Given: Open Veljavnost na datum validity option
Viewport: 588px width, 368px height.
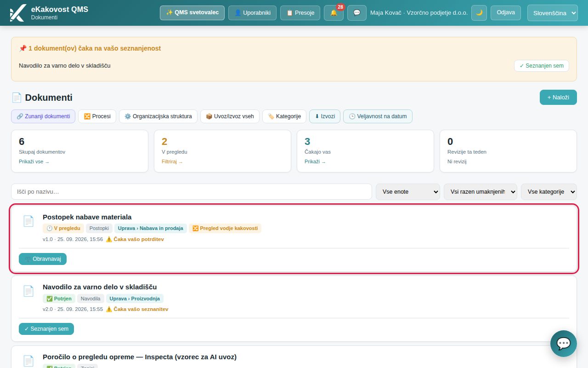Looking at the screenshot, I should coord(378,116).
